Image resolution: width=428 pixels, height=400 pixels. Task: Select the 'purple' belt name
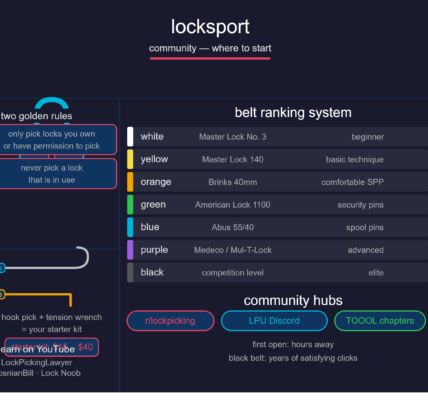[154, 250]
